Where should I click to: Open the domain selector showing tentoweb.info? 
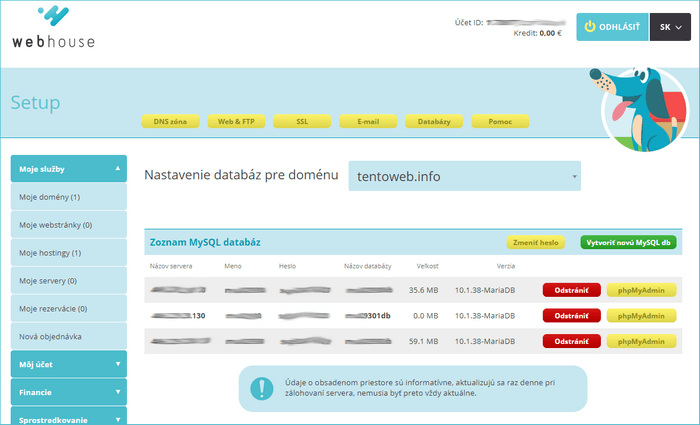pos(464,176)
